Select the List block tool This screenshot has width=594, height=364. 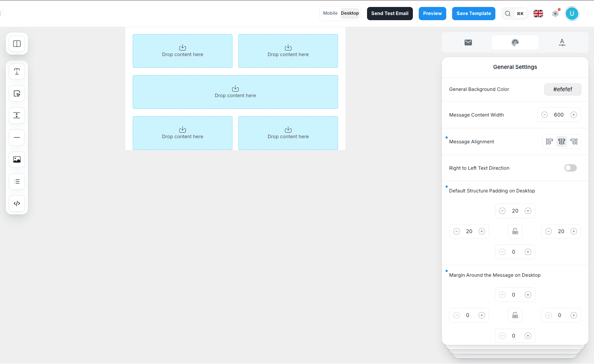point(17,181)
